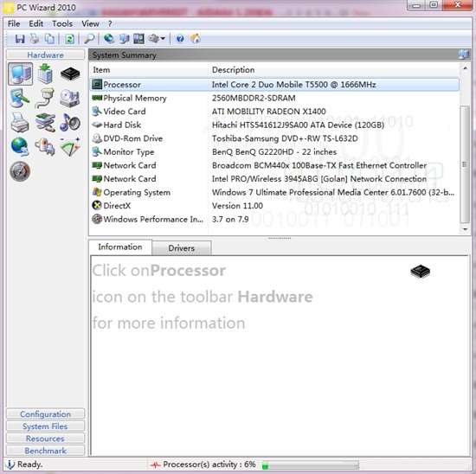Select the Video monitor with pencil icon
The image size is (476, 474).
(20, 98)
